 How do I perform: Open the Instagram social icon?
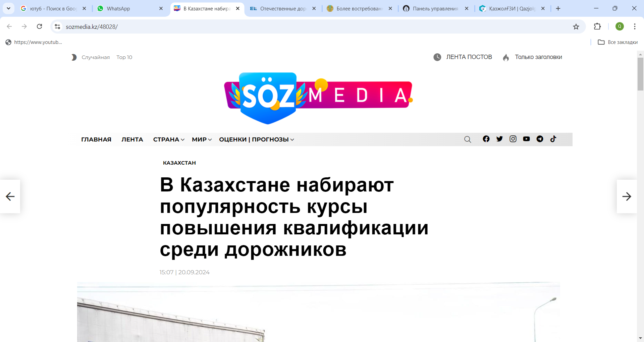(513, 139)
